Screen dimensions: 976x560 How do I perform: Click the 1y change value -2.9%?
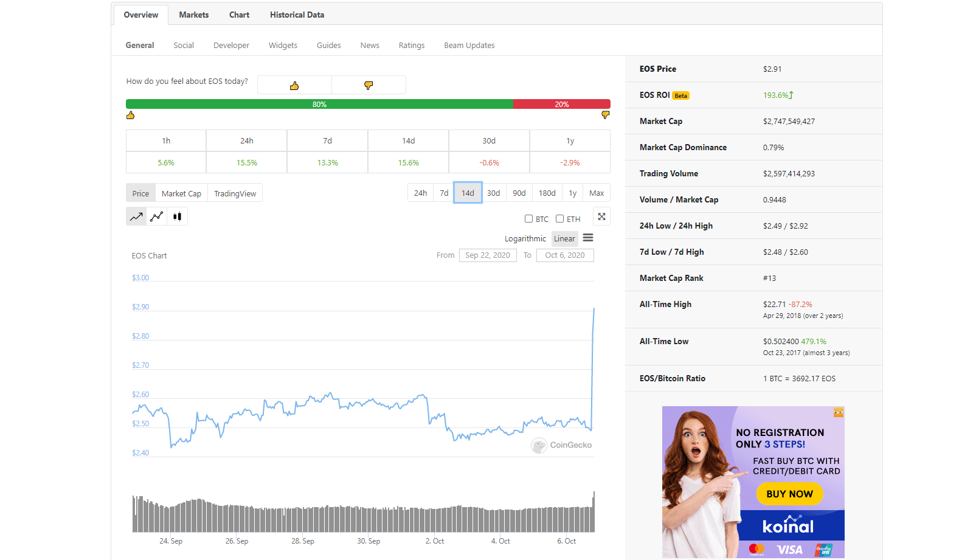tap(570, 162)
